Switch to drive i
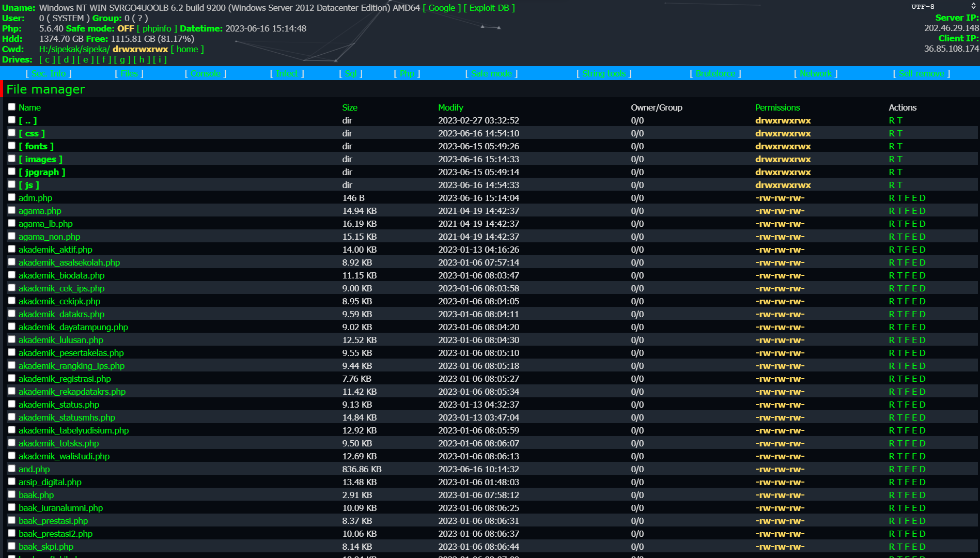980x558 pixels. pos(160,59)
